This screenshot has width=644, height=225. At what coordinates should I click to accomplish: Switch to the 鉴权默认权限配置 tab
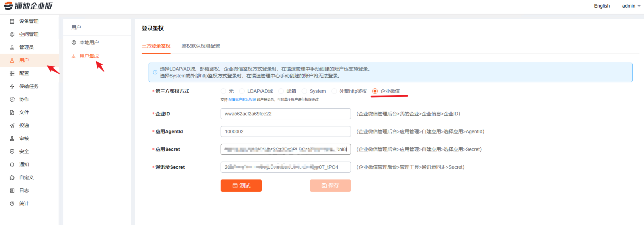(x=200, y=46)
